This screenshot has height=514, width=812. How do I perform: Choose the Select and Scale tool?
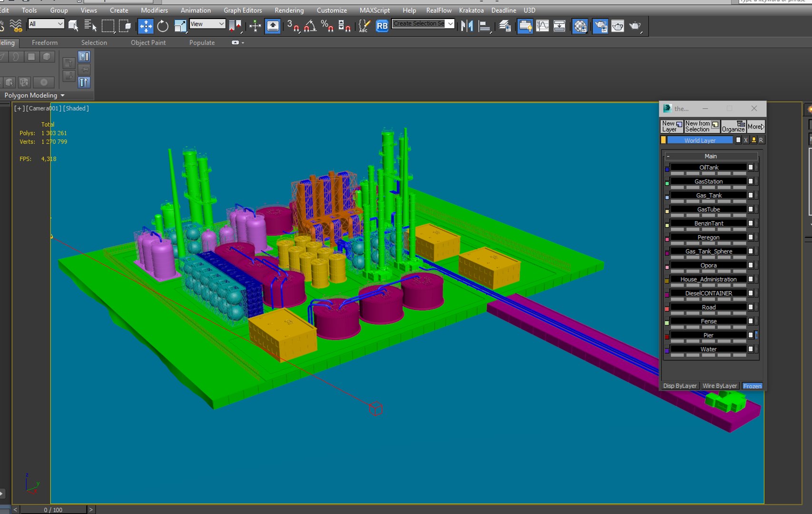(180, 26)
